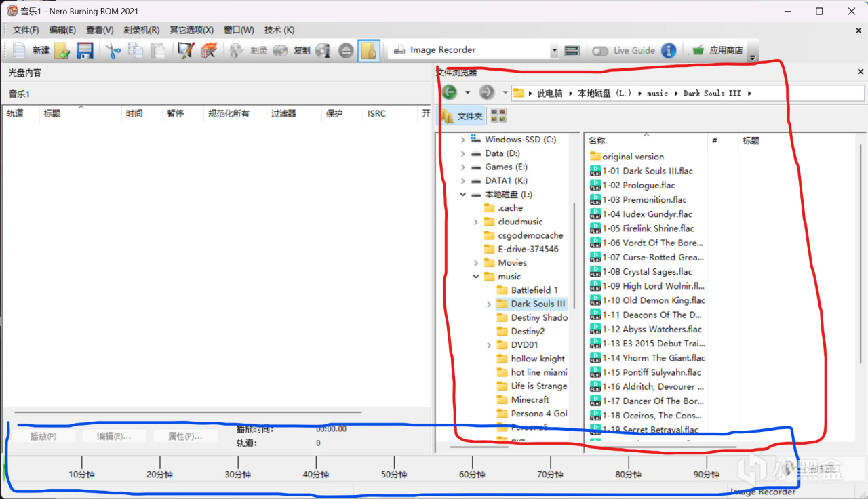868x499 pixels.
Task: Collapse the 本地磁盘 (L:) tree node
Action: pos(463,195)
